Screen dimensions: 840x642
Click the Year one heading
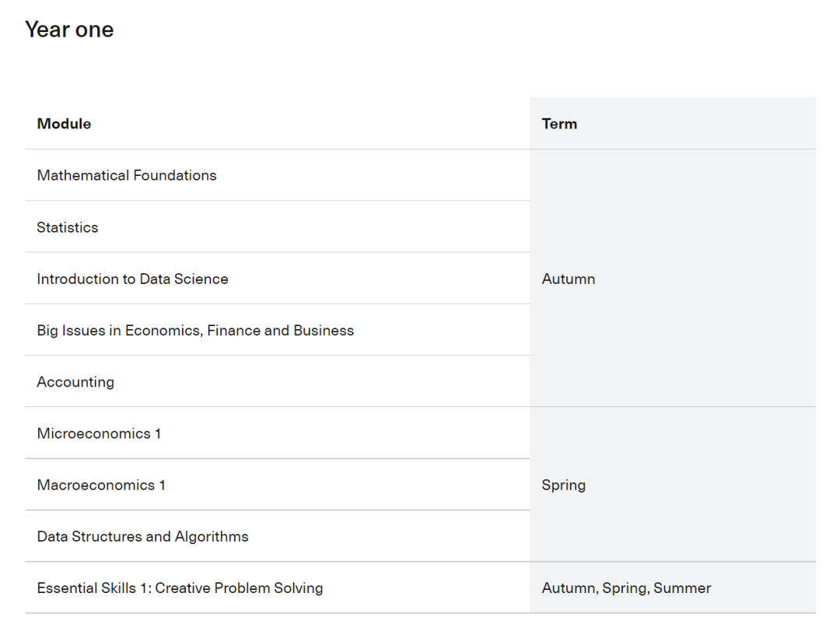point(69,30)
